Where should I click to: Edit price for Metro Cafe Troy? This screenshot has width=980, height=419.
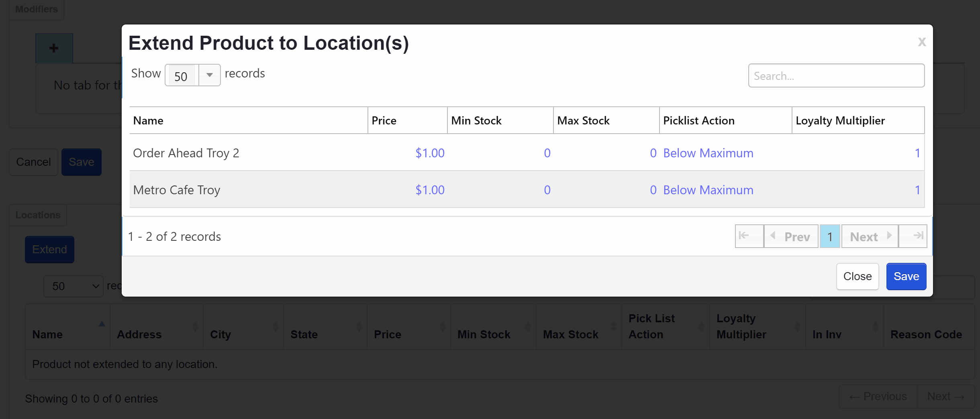coord(429,190)
